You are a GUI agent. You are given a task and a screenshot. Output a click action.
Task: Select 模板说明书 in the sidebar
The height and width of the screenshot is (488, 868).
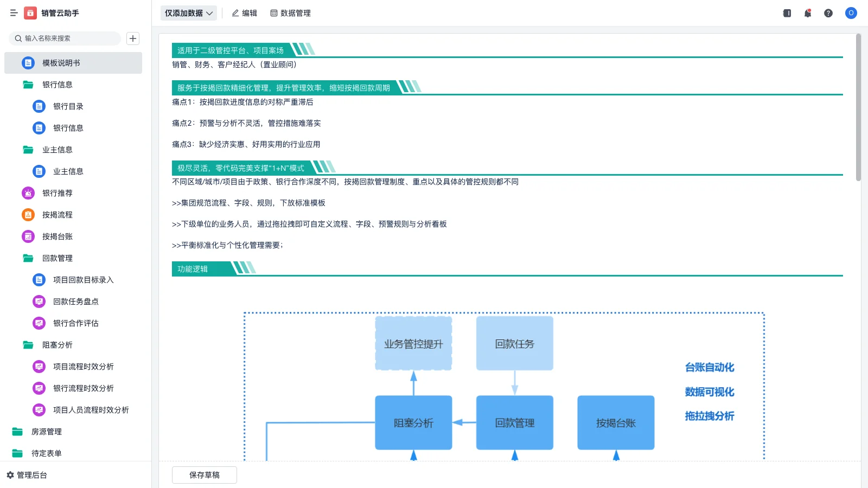point(61,63)
